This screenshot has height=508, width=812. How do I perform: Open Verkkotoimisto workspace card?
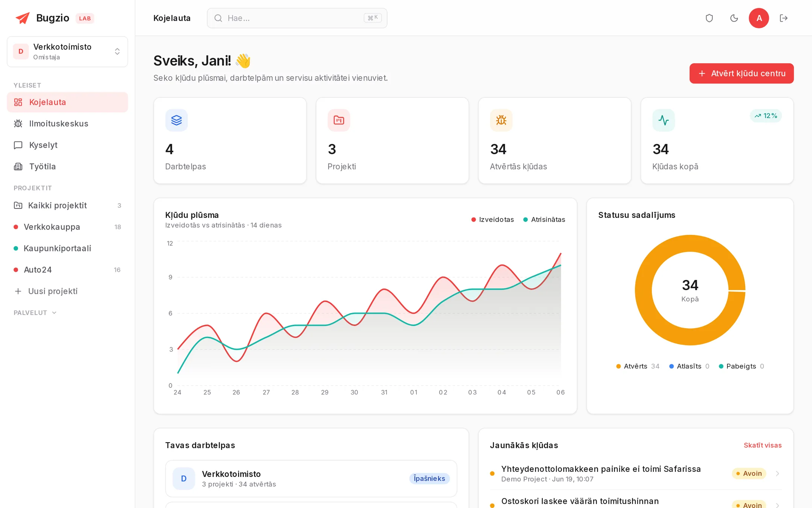click(311, 479)
